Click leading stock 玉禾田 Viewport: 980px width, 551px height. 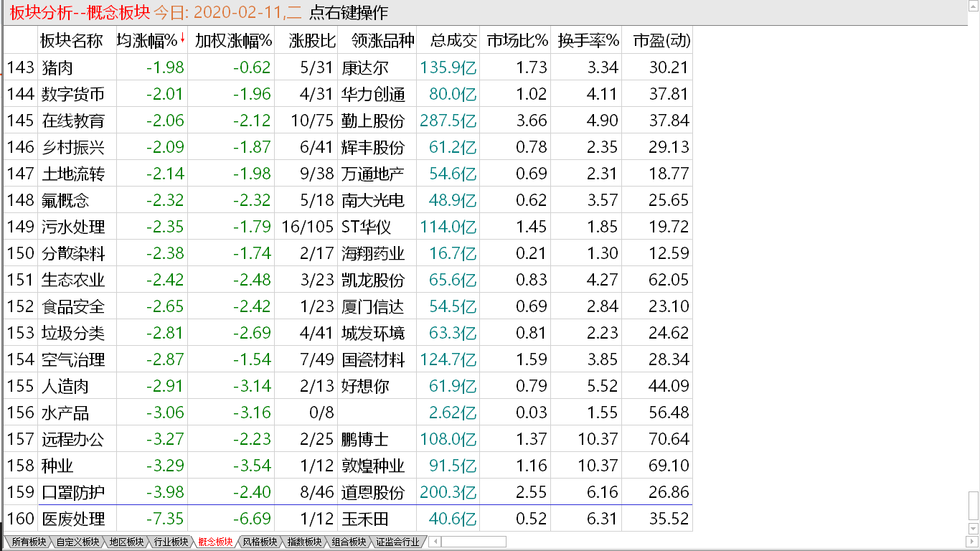[365, 519]
